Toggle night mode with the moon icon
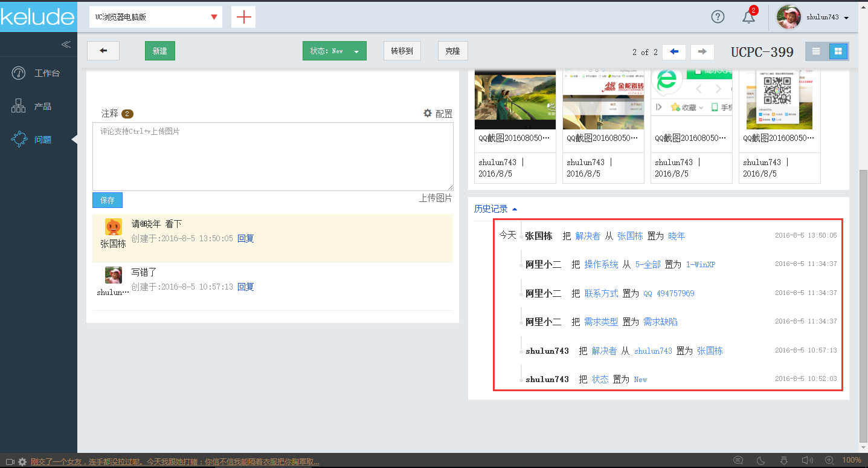Viewport: 868px width, 468px height. (761, 461)
